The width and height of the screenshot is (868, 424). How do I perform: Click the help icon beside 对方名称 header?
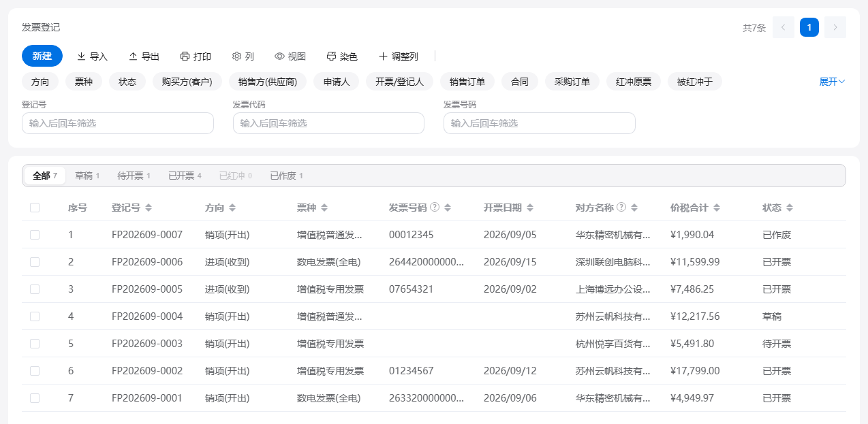[x=621, y=208]
